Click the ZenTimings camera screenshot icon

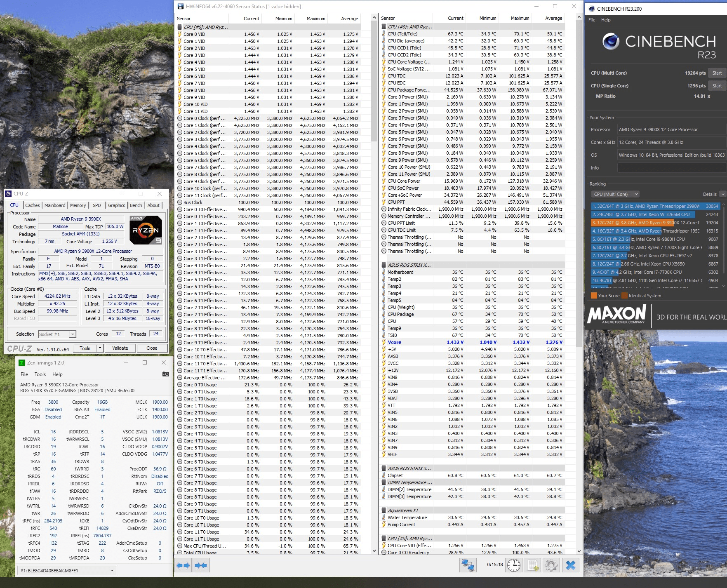(x=165, y=374)
